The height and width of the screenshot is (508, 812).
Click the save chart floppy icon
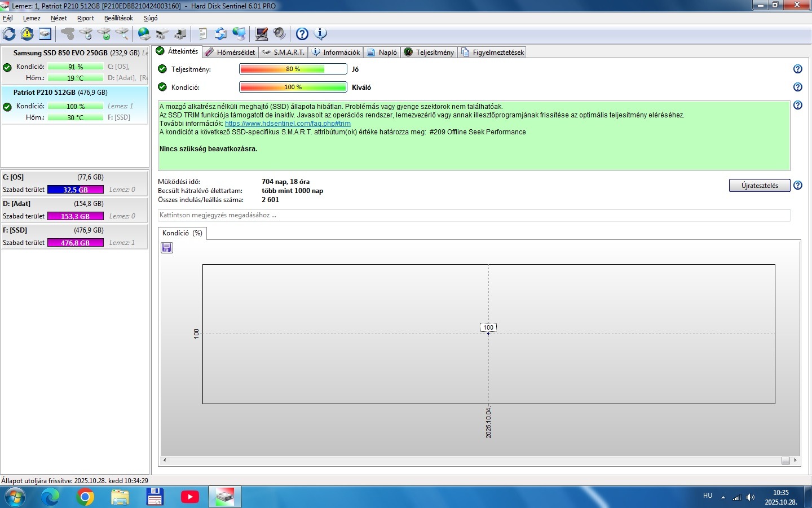[167, 248]
